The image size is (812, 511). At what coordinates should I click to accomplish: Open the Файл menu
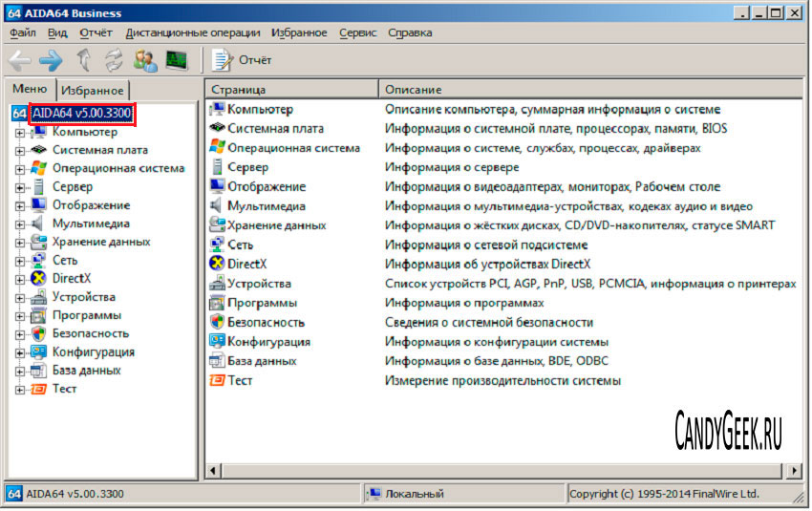23,32
